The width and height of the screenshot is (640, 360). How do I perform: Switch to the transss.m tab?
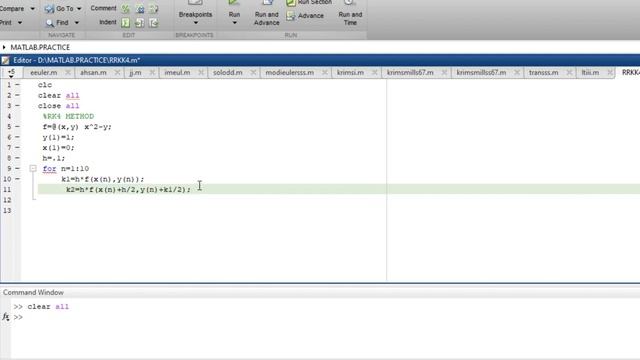(x=544, y=73)
